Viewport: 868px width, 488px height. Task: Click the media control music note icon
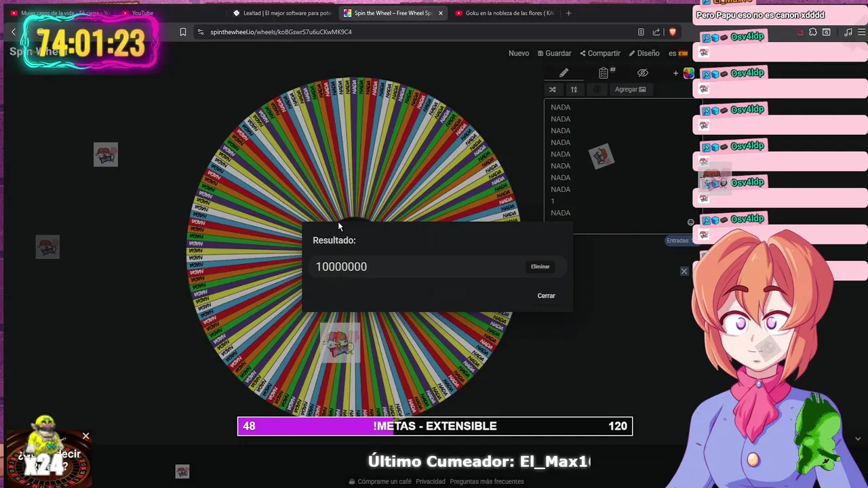pyautogui.click(x=848, y=32)
